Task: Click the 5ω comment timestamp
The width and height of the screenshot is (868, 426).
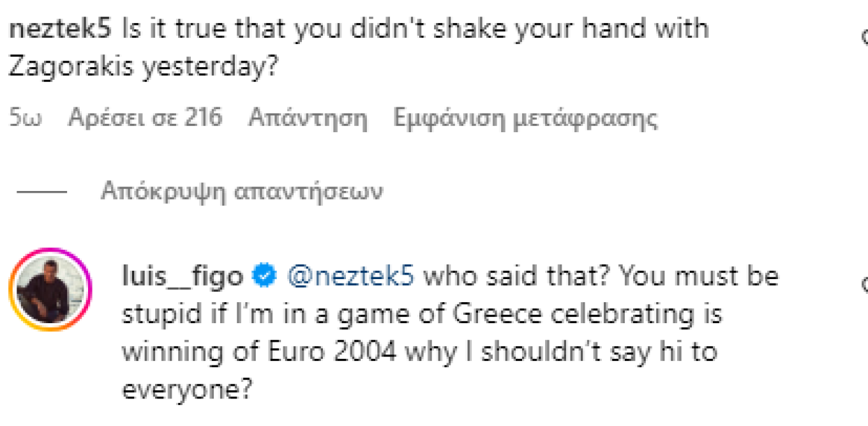Action: coord(25,118)
